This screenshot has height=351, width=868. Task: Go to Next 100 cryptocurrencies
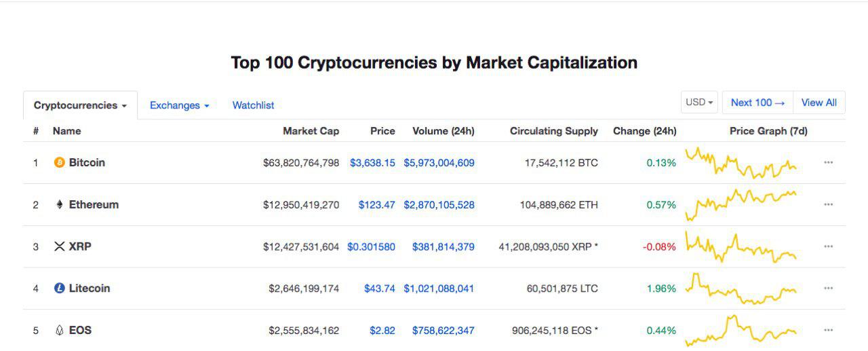[757, 103]
